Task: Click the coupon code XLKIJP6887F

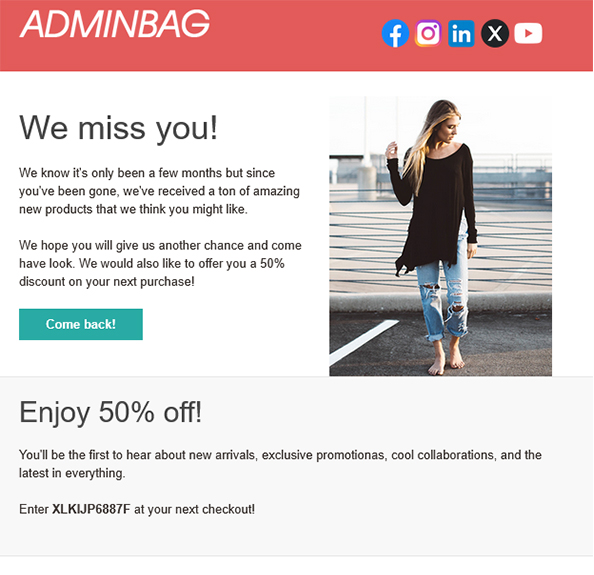Action: (91, 509)
